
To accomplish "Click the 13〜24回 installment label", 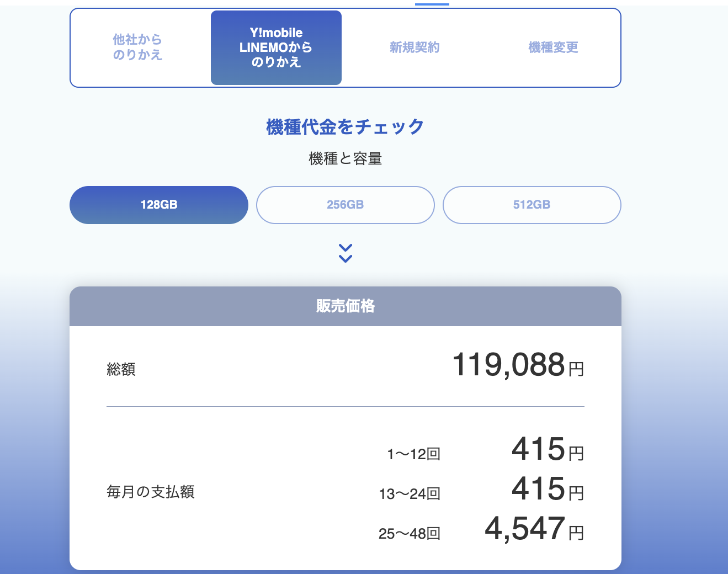I will pyautogui.click(x=410, y=494).
